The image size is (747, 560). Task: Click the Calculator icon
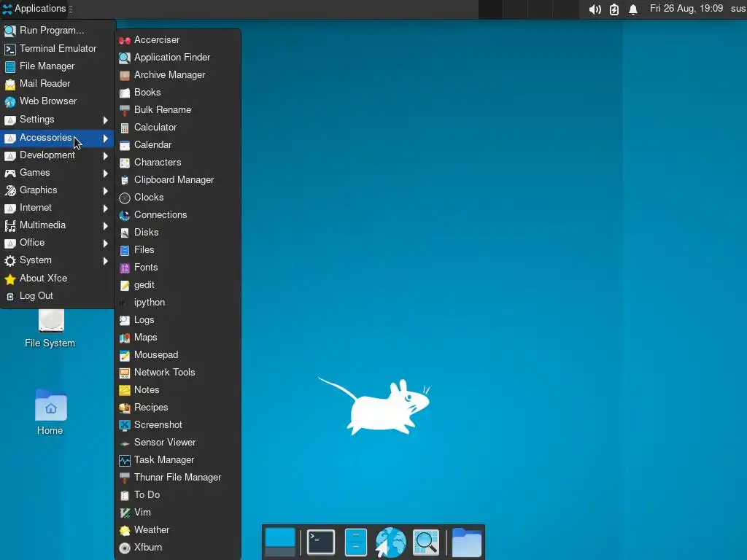click(124, 128)
